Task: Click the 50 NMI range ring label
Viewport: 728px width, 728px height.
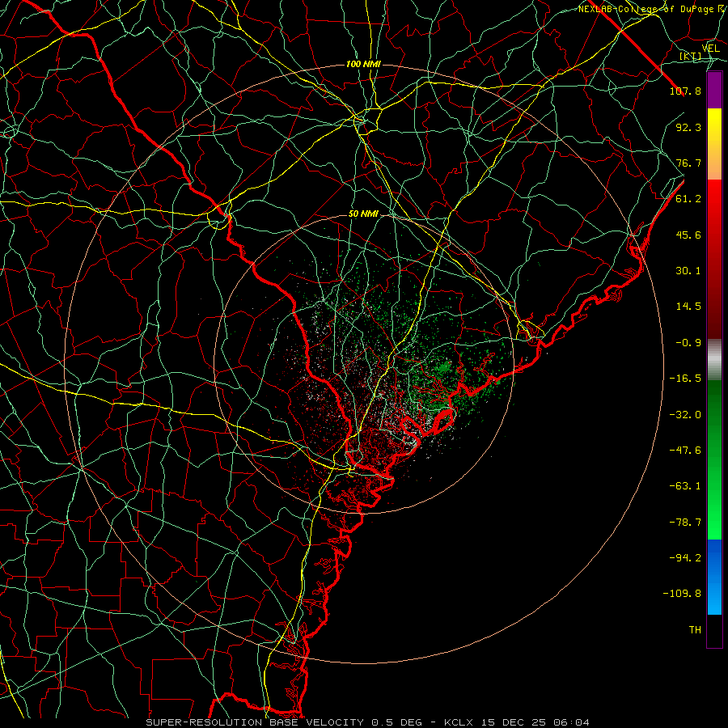Action: pos(363,214)
